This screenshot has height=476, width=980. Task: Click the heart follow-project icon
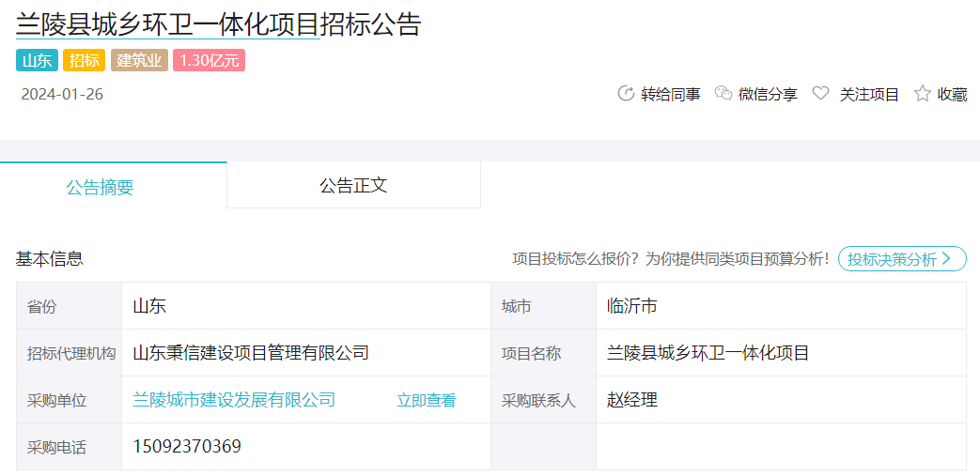click(x=820, y=94)
